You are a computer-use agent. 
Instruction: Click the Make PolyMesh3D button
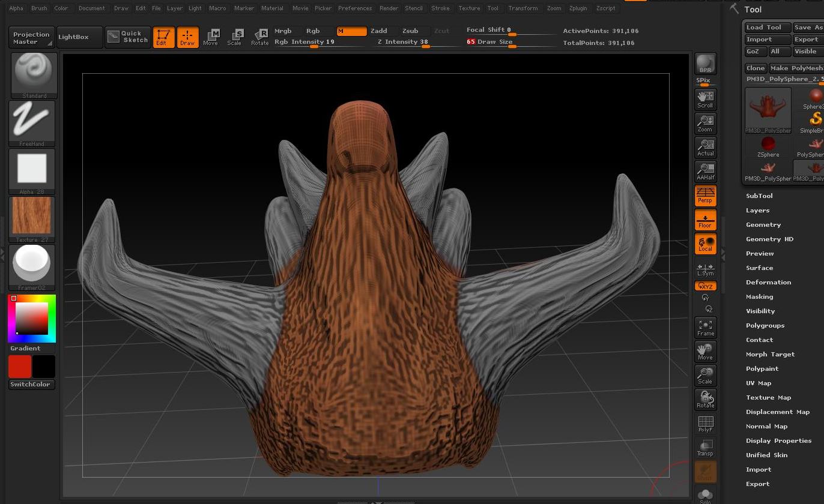point(796,68)
